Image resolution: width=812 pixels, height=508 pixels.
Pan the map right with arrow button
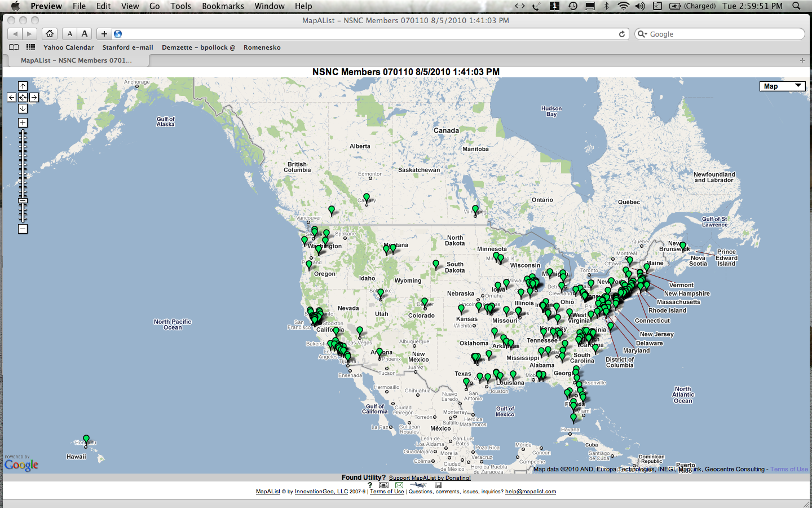[34, 97]
